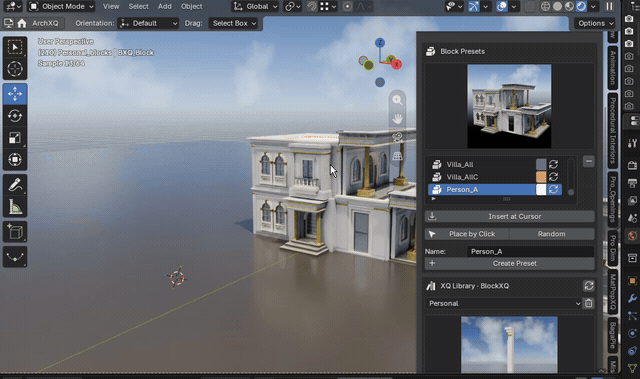
Task: Switch to Material Preview shading
Action: tap(569, 7)
